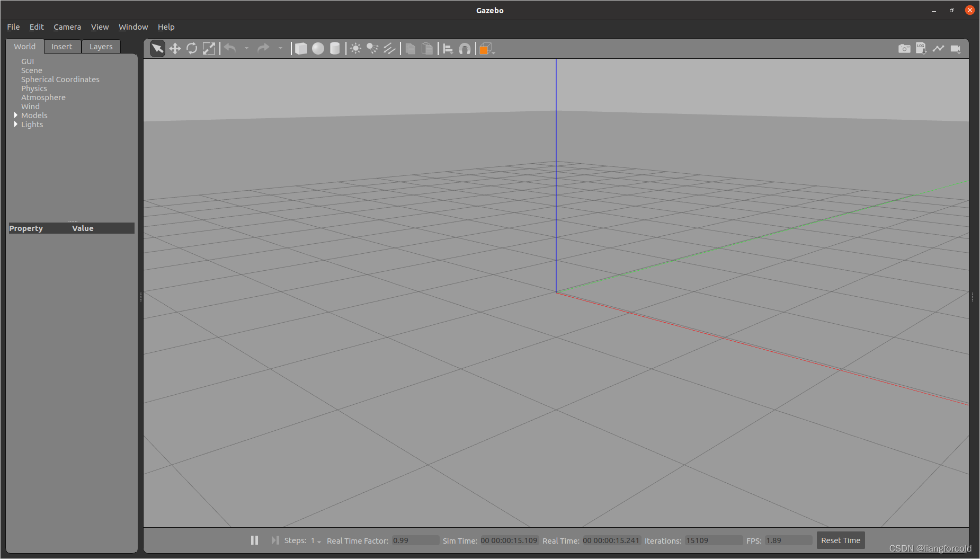Open the align tool

[x=448, y=49]
